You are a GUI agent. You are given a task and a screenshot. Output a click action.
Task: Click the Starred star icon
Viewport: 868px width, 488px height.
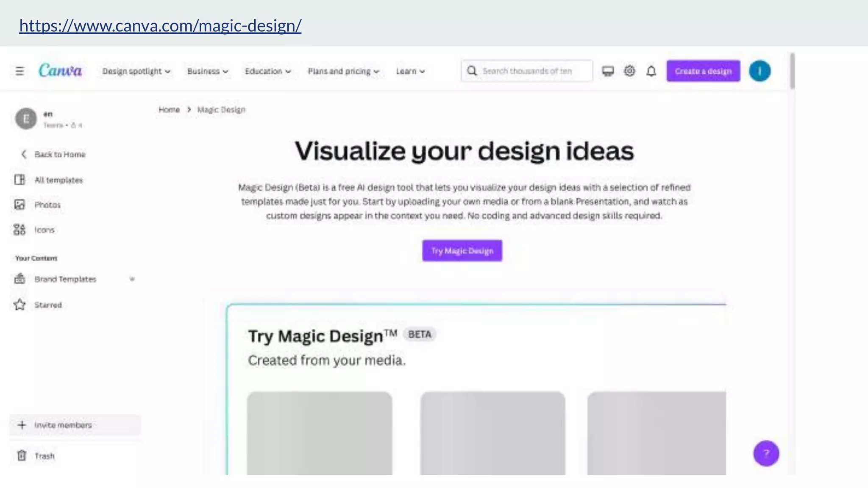pyautogui.click(x=19, y=305)
